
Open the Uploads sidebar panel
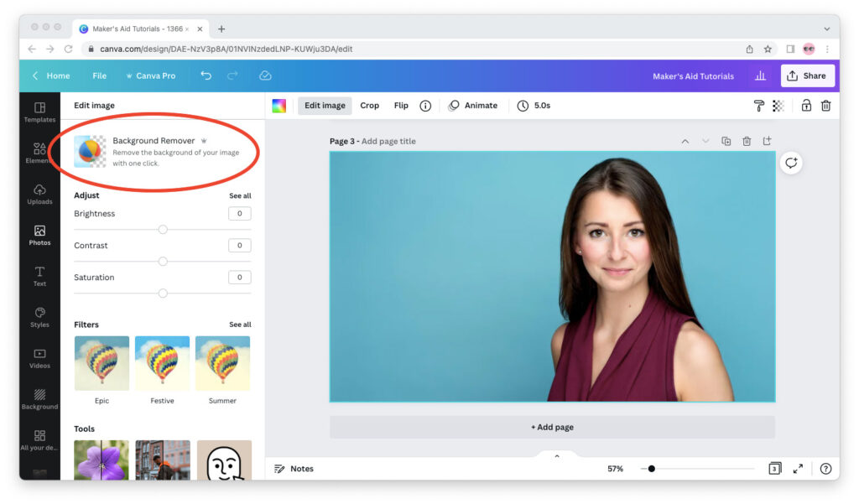pos(39,195)
